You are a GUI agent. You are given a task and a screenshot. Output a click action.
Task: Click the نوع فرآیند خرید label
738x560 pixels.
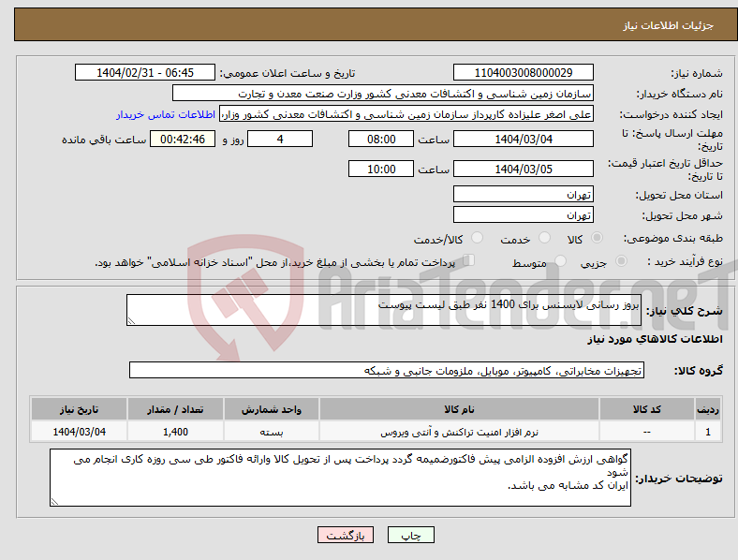[x=685, y=261]
